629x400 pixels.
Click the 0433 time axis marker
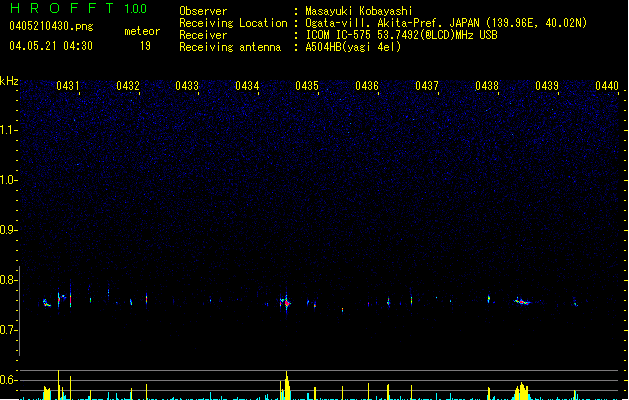(187, 86)
